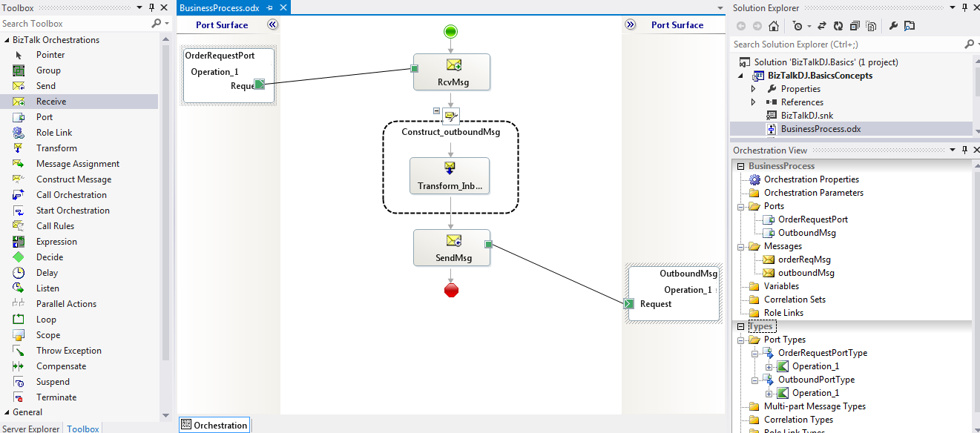Expand the right Port Surface with its chevron
This screenshot has width=980, height=433.
(630, 24)
